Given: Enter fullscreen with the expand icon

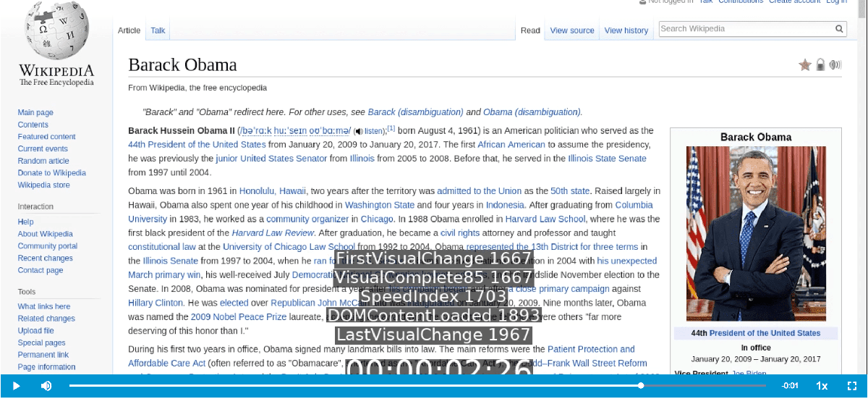Looking at the screenshot, I should [852, 386].
